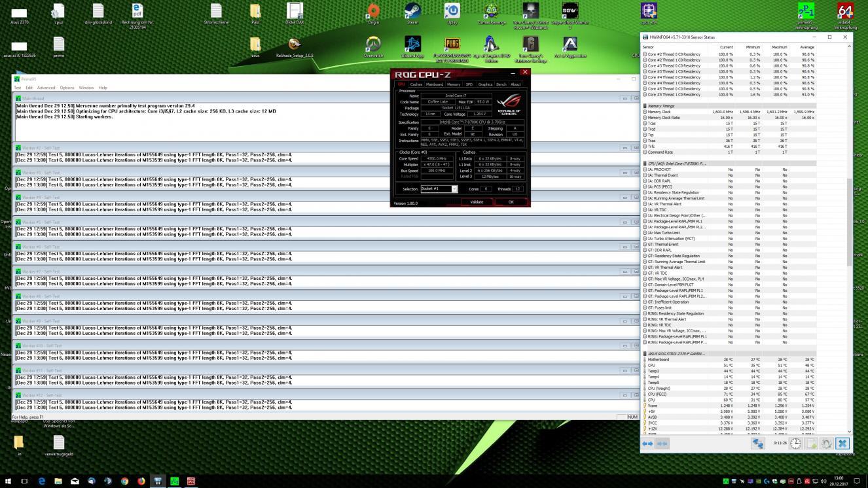Open Ghost Recon Wildlands desktop shortcut

[x=531, y=14]
